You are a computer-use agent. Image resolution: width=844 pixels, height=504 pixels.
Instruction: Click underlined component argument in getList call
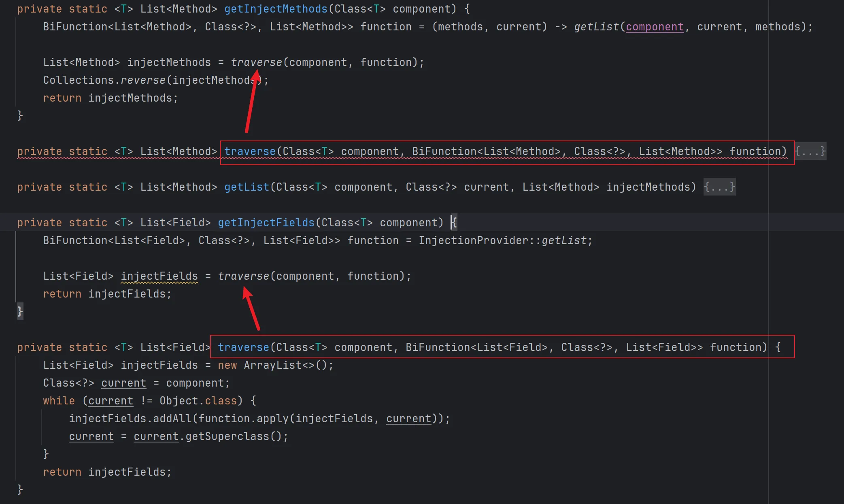pos(655,27)
